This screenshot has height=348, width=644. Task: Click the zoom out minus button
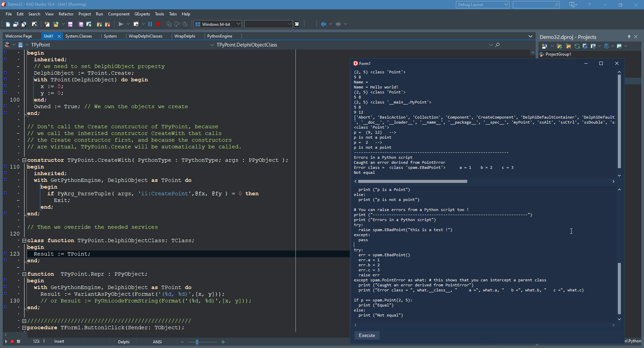coord(182,342)
